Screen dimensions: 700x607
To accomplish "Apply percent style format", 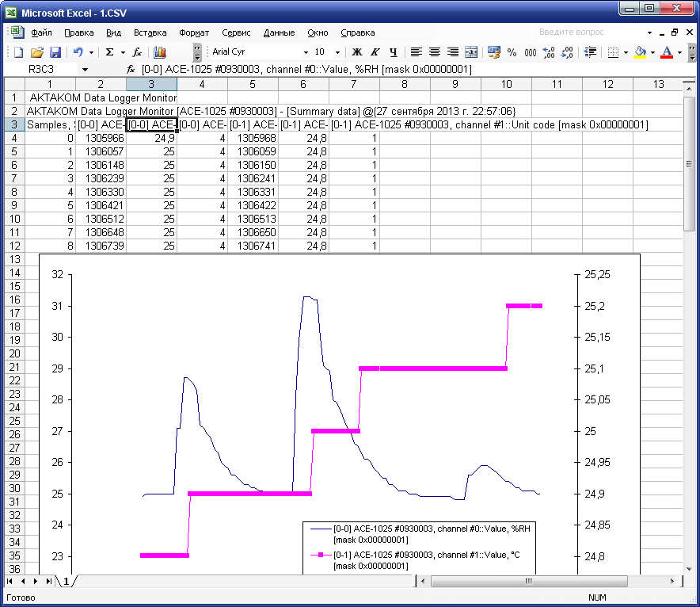I will click(x=512, y=52).
